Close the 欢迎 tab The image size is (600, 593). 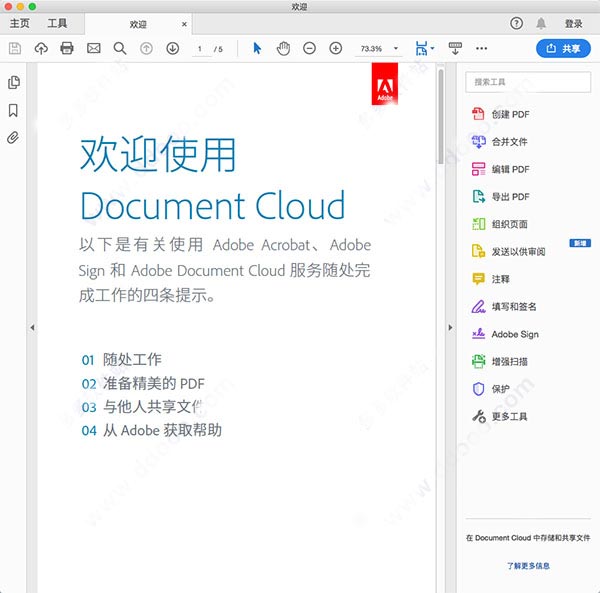coord(184,24)
